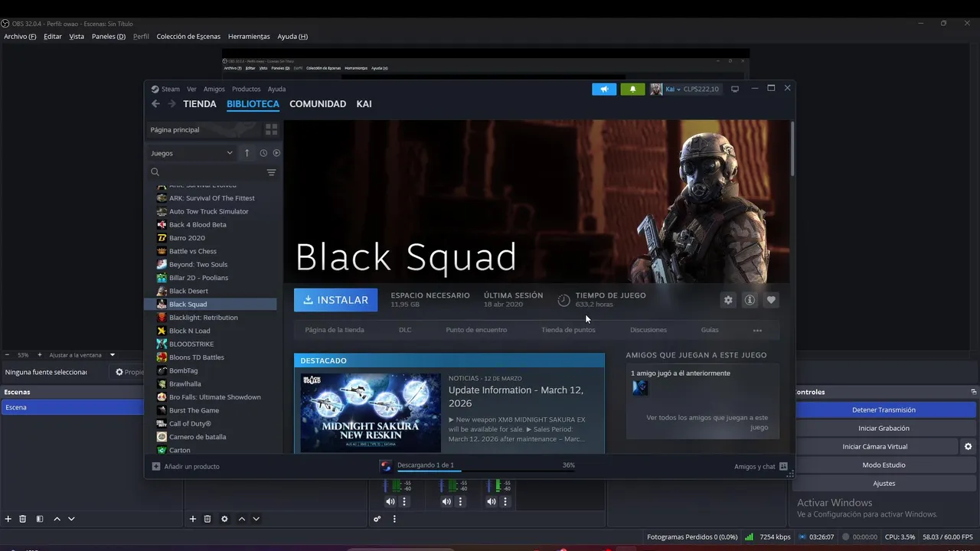Add a source in OBS sources toolbar
Viewport: 980px width, 551px height.
(193, 519)
